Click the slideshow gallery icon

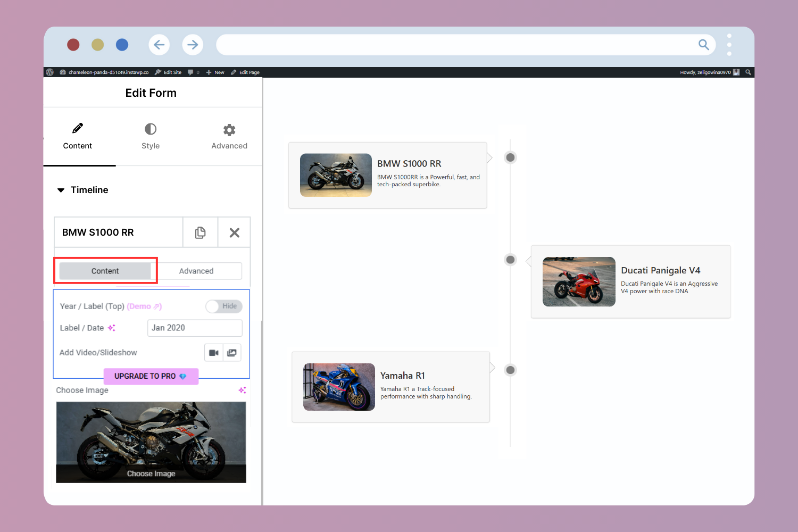[232, 353]
